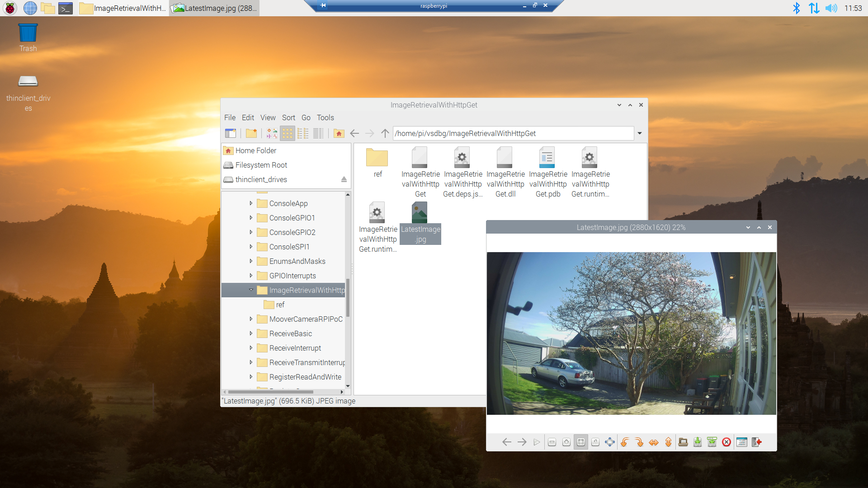
Task: Expand the ConsoleApp tree folder
Action: (x=251, y=203)
